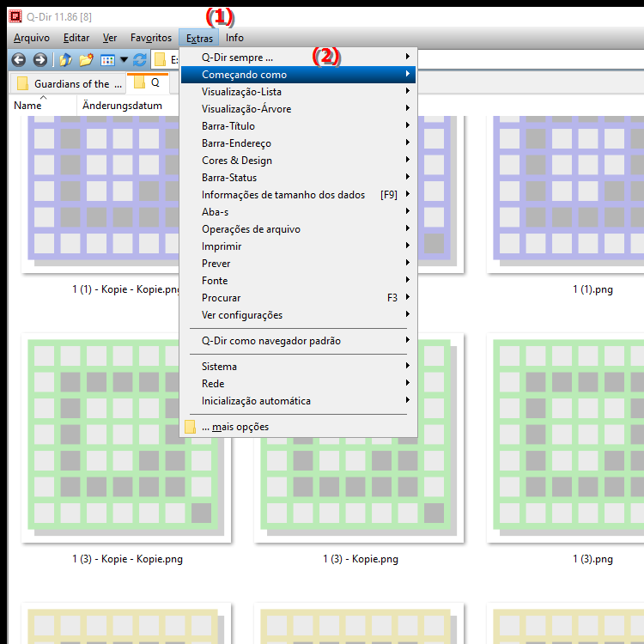644x644 pixels.
Task: Expand the Rede submenu
Action: 298,384
